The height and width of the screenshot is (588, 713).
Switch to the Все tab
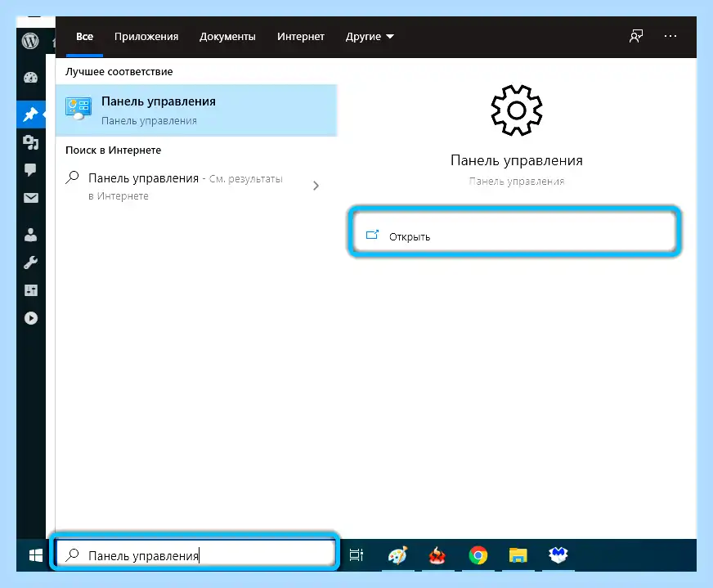[x=84, y=36]
